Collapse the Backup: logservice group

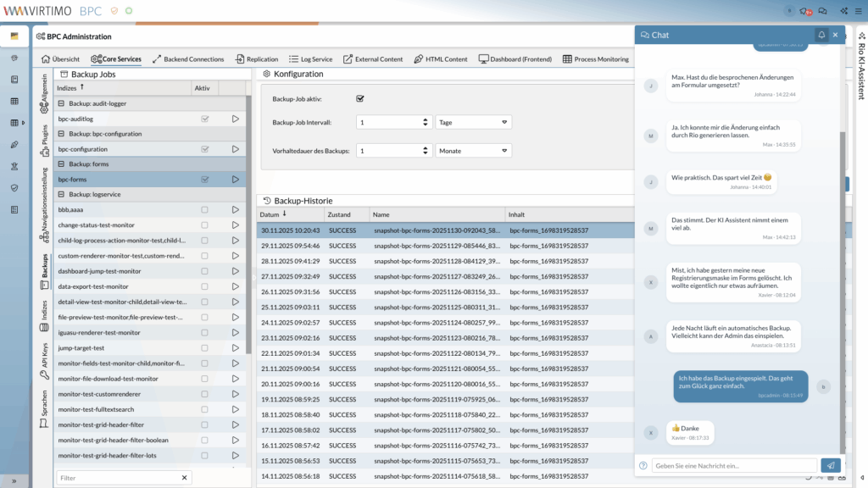click(61, 195)
